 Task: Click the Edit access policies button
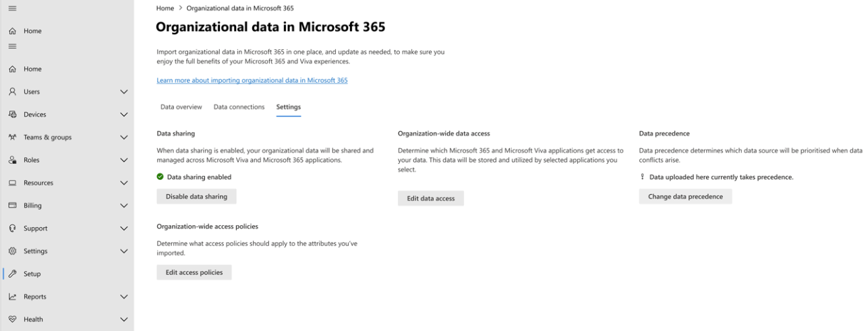pyautogui.click(x=194, y=272)
